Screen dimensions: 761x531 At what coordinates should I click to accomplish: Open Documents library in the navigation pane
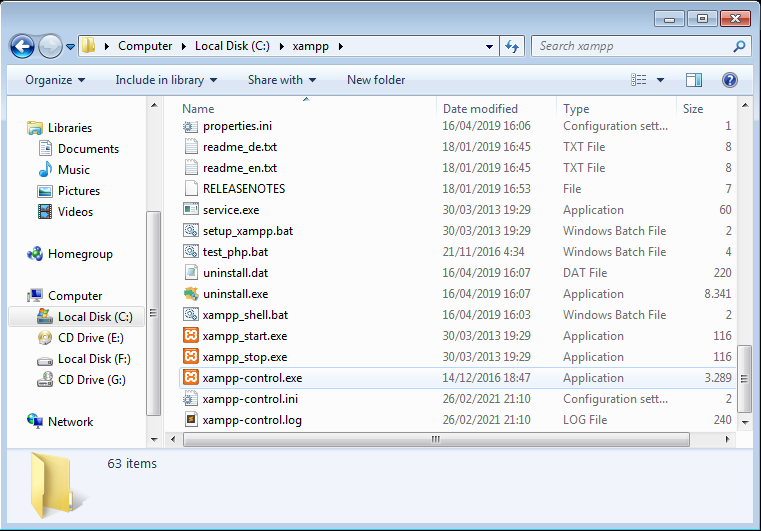point(88,149)
